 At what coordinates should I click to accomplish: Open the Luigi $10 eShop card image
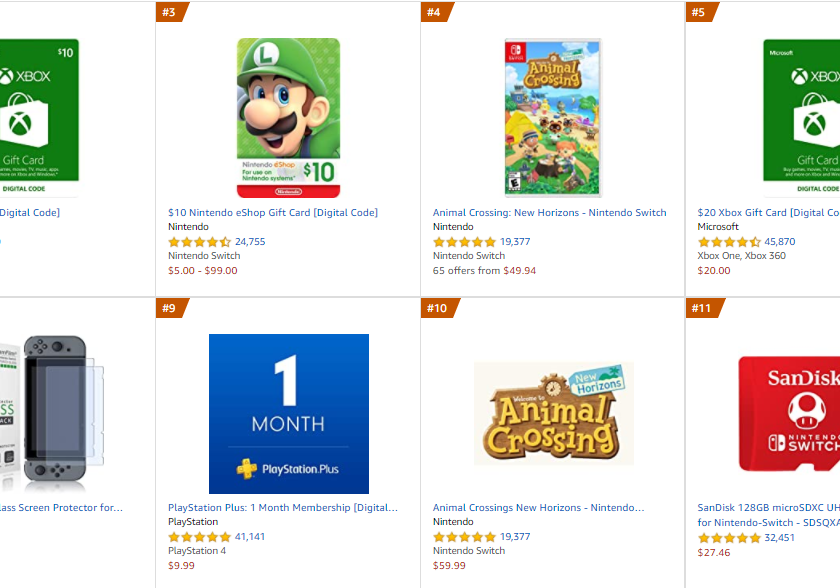pos(288,118)
